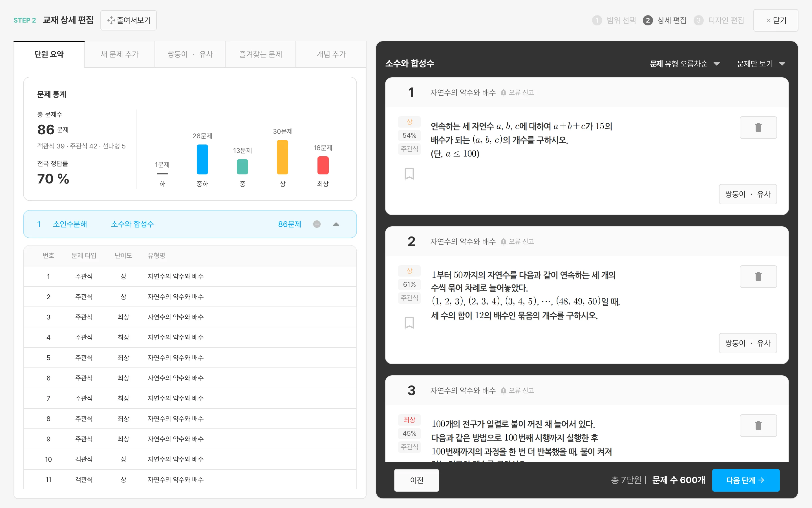This screenshot has height=508, width=812.
Task: Report an error for problem 1 (오류 신고)
Action: click(x=517, y=92)
